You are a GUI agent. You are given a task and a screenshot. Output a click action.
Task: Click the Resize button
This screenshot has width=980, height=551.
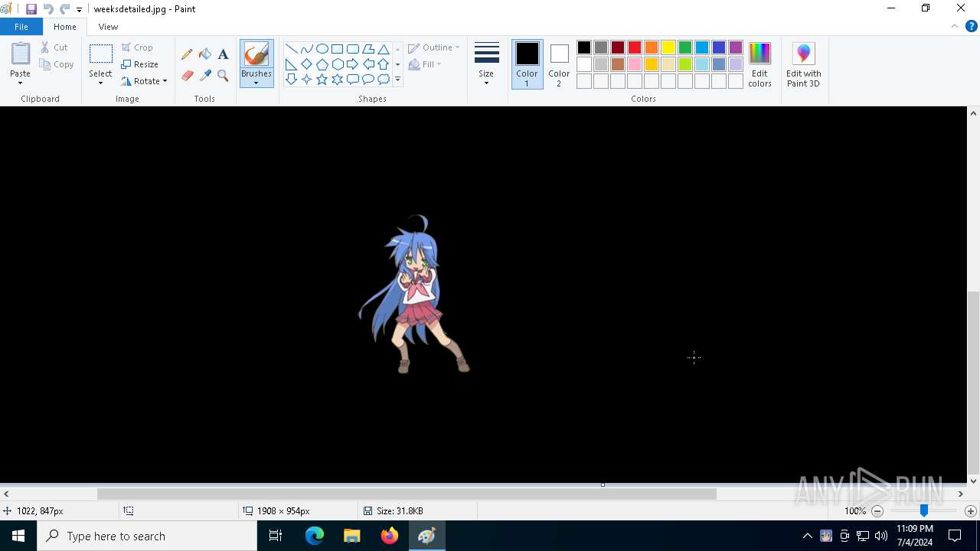coord(139,64)
